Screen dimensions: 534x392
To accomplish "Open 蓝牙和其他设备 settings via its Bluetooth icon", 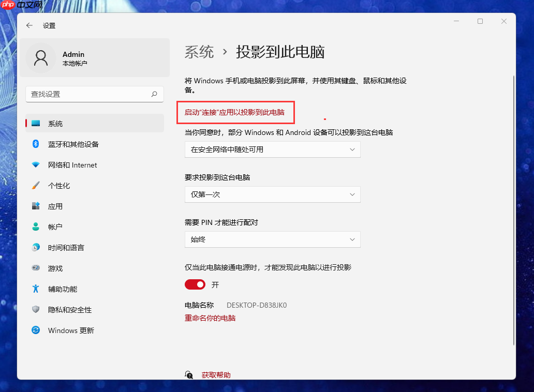I will tap(36, 144).
